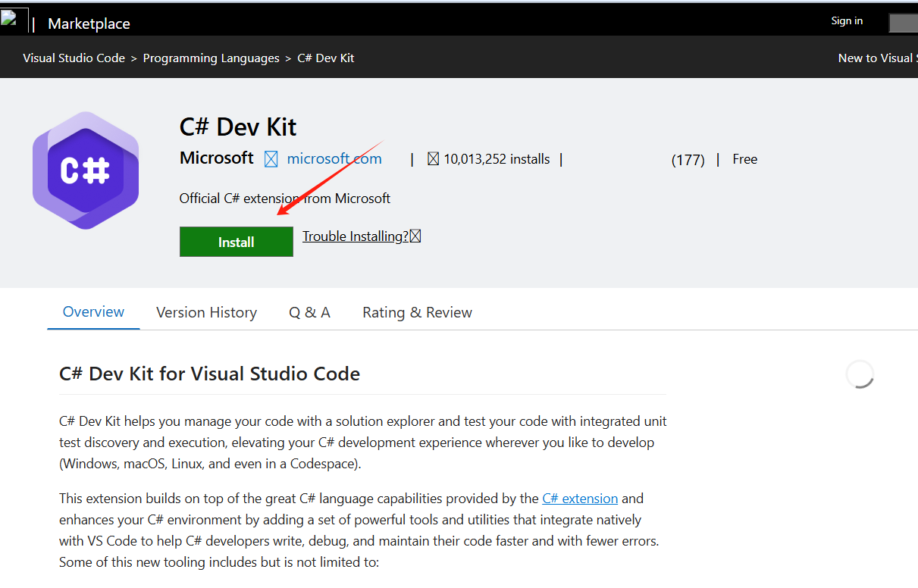The height and width of the screenshot is (588, 918).
Task: Click the C# Dev Kit breadcrumb item
Action: (x=326, y=58)
